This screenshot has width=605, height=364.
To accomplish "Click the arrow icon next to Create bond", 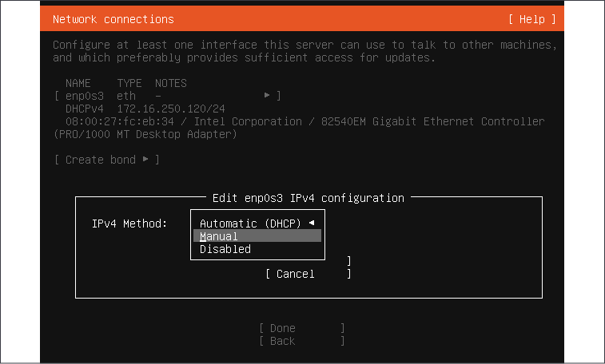I will pyautogui.click(x=145, y=159).
